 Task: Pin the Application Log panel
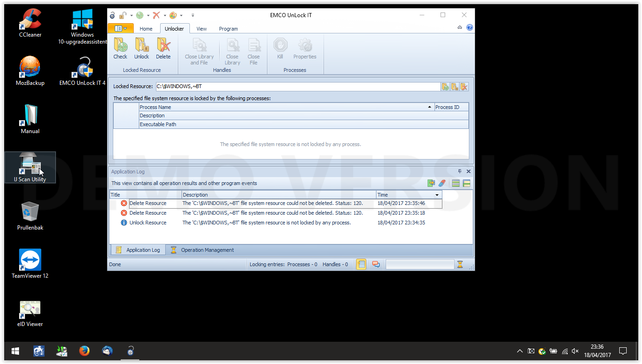460,172
